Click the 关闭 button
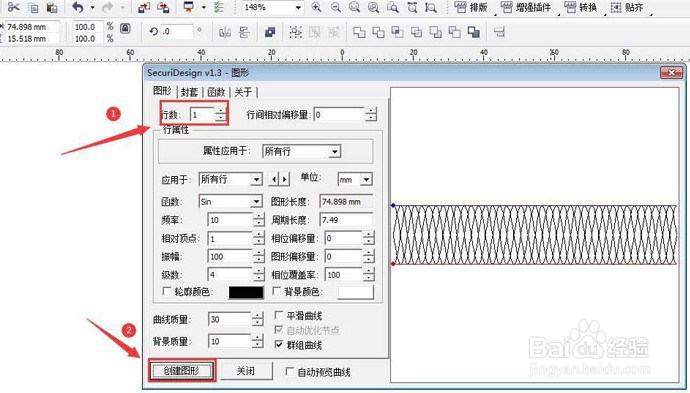Image resolution: width=690 pixels, height=393 pixels. click(x=246, y=371)
